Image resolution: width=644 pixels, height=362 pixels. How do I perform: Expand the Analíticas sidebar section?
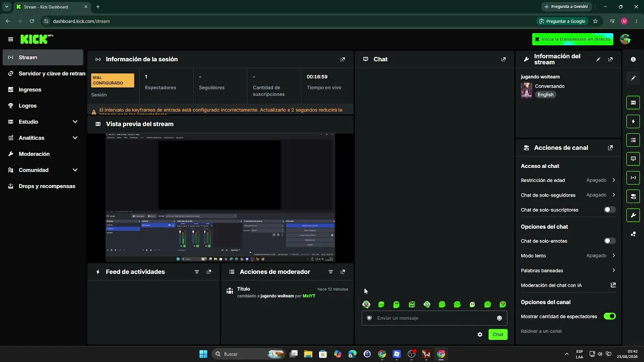75,138
